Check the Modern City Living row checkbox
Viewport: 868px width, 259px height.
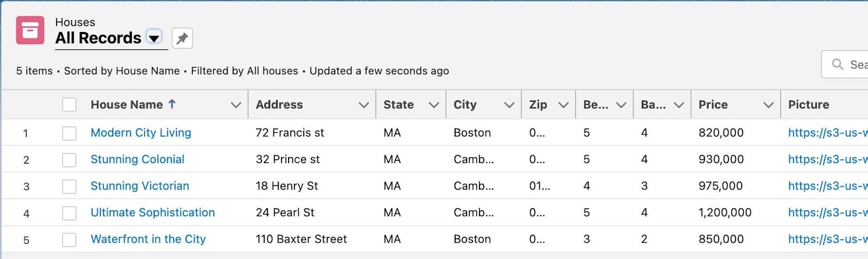tap(69, 133)
